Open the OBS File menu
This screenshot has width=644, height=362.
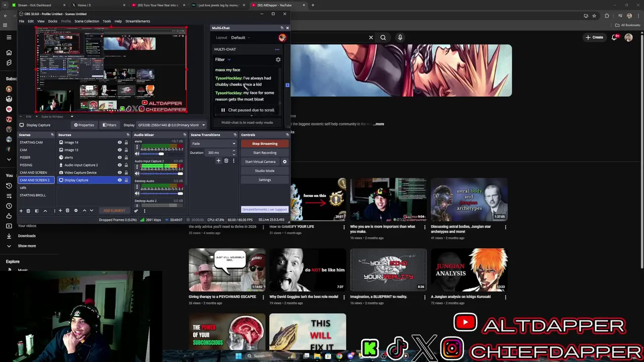click(x=22, y=21)
